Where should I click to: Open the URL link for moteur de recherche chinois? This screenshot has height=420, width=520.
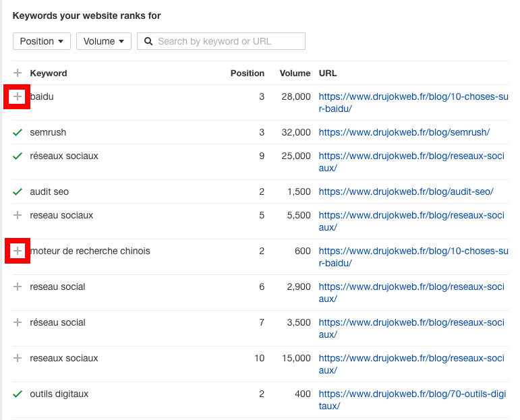(413, 257)
